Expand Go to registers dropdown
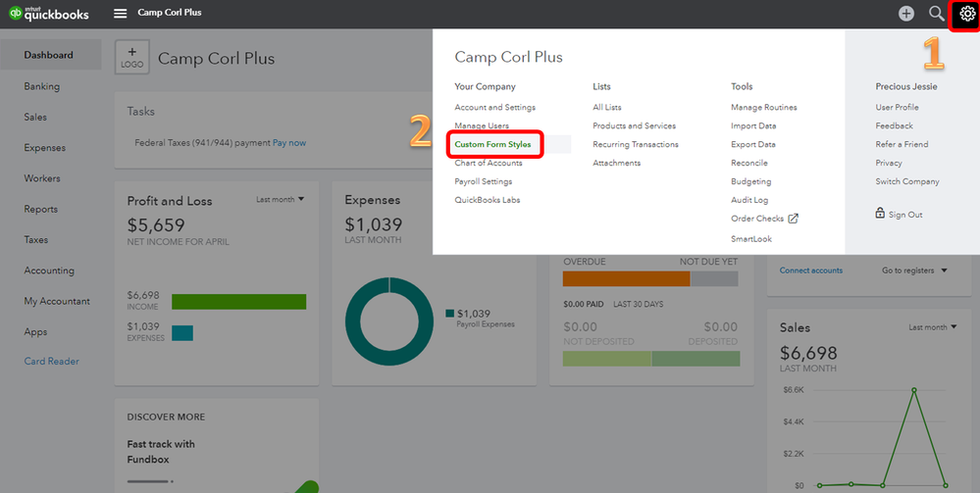The height and width of the screenshot is (493, 980). click(x=914, y=271)
